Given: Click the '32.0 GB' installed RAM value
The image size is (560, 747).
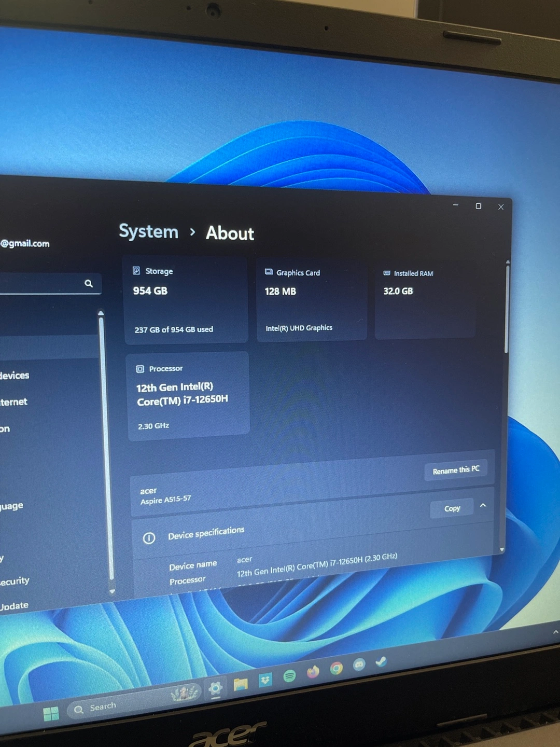Looking at the screenshot, I should click(x=398, y=291).
